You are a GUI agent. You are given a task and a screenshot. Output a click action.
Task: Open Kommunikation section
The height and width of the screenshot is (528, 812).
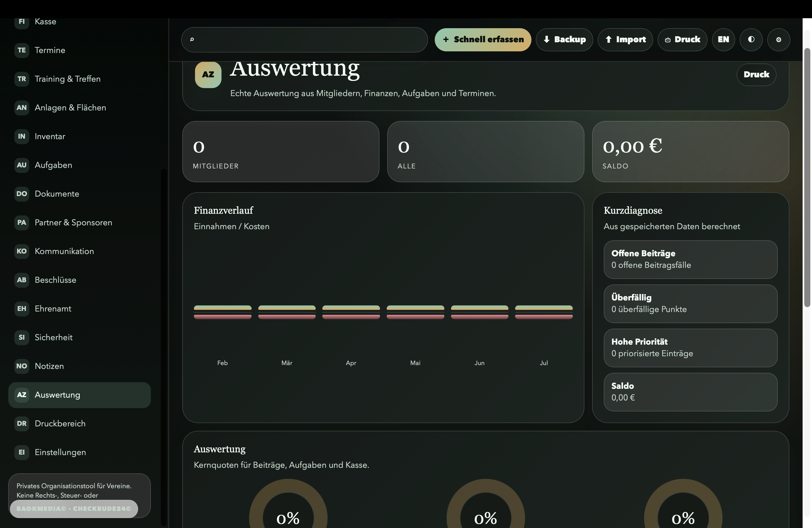coord(80,251)
